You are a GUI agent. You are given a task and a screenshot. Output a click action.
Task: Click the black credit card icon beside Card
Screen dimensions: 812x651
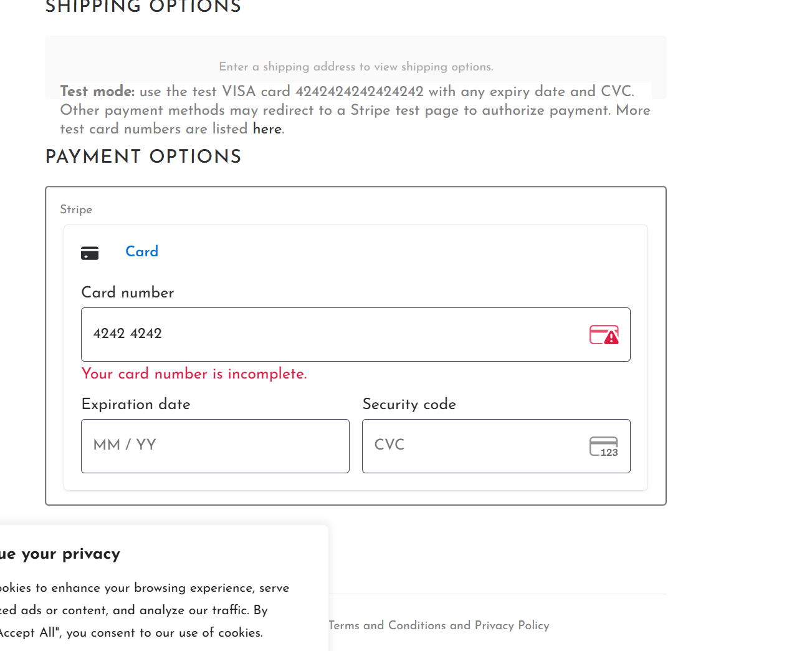coord(90,253)
